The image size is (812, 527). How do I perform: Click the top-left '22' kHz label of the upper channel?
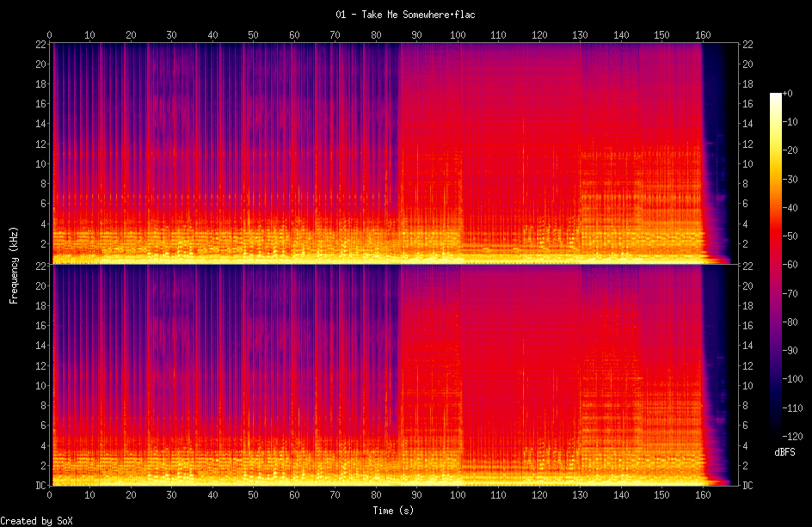click(40, 45)
